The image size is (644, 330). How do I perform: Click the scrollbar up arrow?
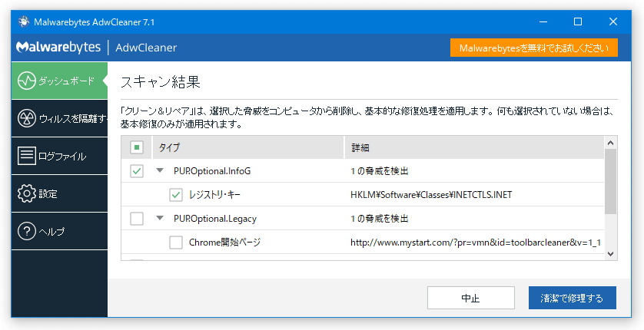tap(610, 143)
